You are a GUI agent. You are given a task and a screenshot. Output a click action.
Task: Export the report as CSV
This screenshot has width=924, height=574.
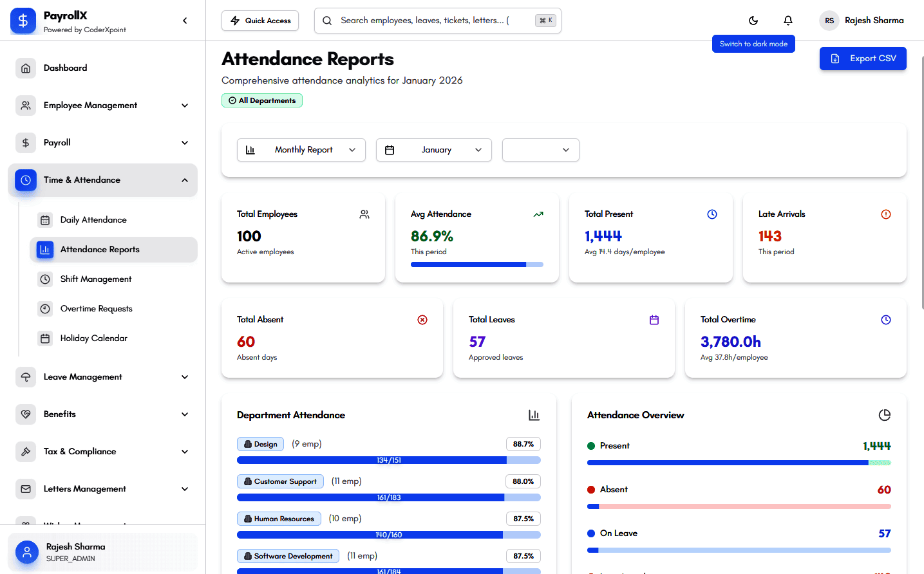coord(862,59)
